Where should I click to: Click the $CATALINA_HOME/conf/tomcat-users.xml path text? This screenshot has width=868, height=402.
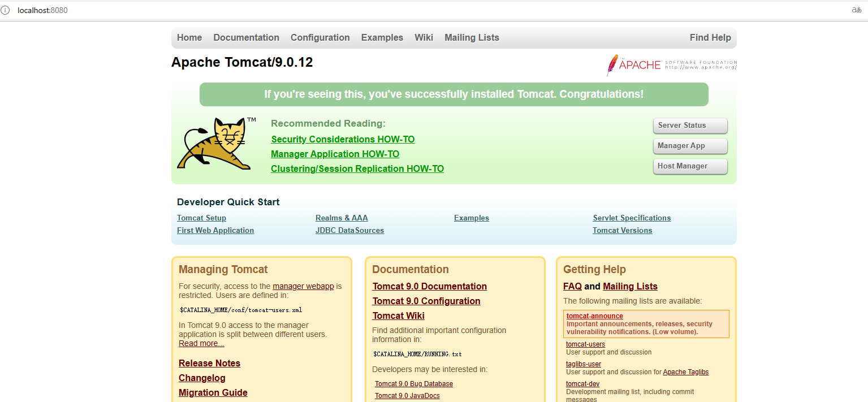[x=241, y=310]
